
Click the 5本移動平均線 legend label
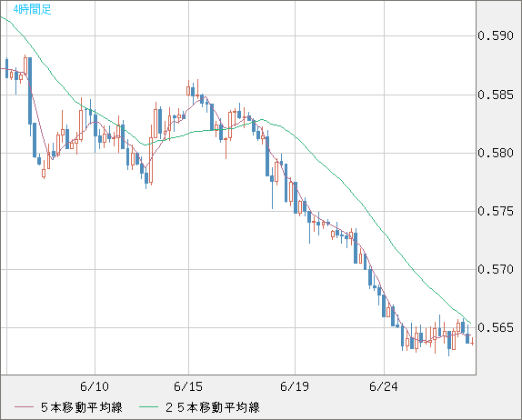pyautogui.click(x=82, y=407)
